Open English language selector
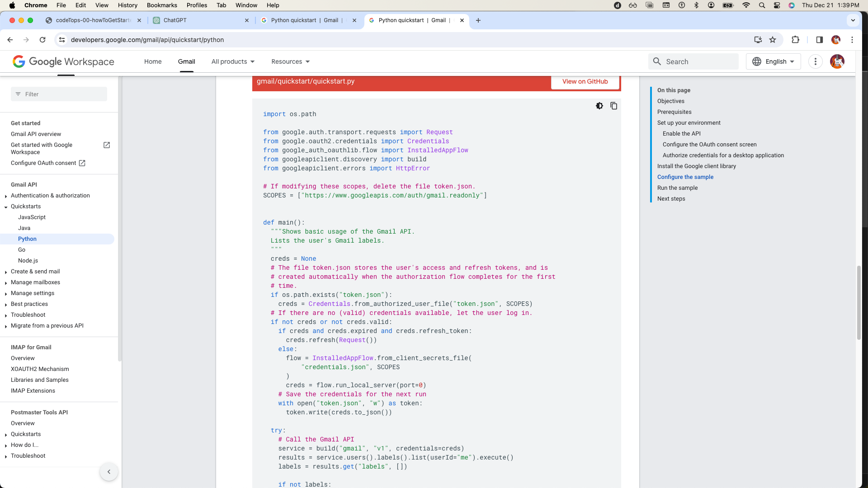This screenshot has width=868, height=488. tap(773, 61)
